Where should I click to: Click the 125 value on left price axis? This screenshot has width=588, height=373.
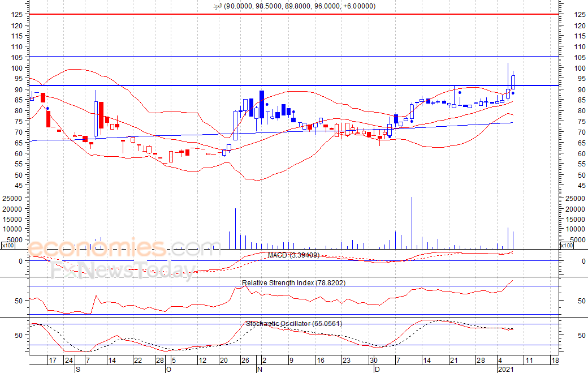coord(18,14)
